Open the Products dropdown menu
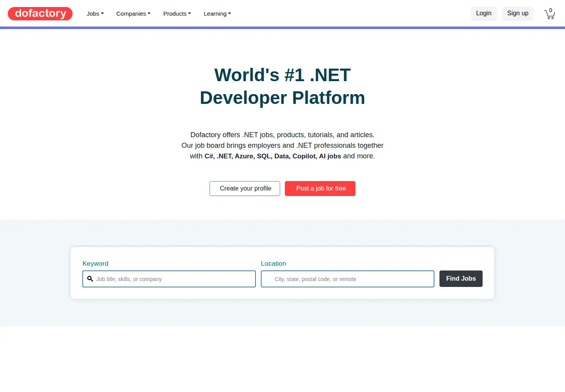This screenshot has width=565, height=392. point(177,14)
